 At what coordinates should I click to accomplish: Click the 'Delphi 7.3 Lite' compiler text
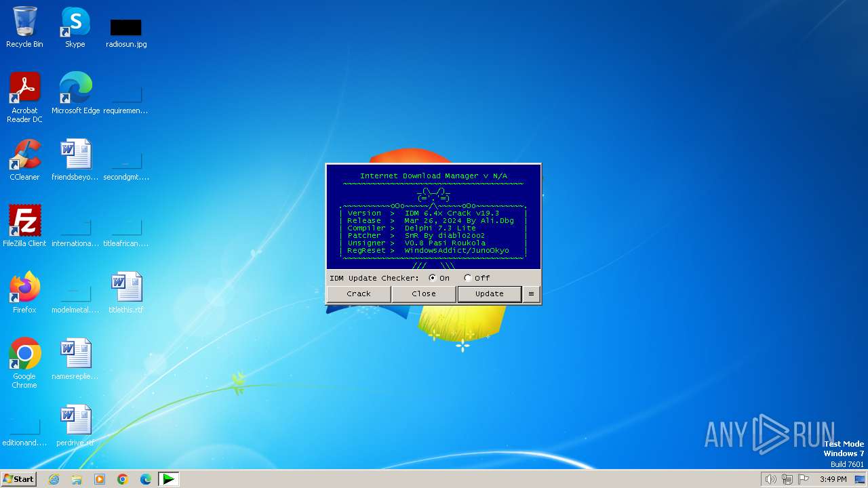point(440,228)
